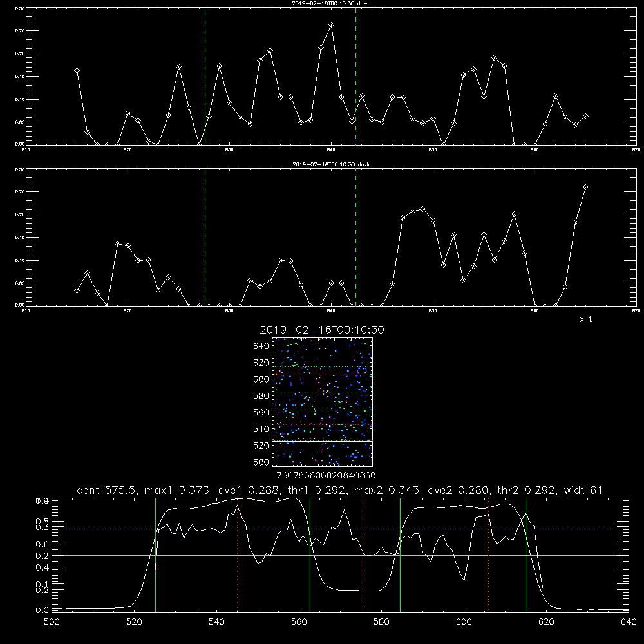The width and height of the screenshot is (644, 644).
Task: Click the 0.25 y-axis label of dawn plot
Action: click(20, 31)
